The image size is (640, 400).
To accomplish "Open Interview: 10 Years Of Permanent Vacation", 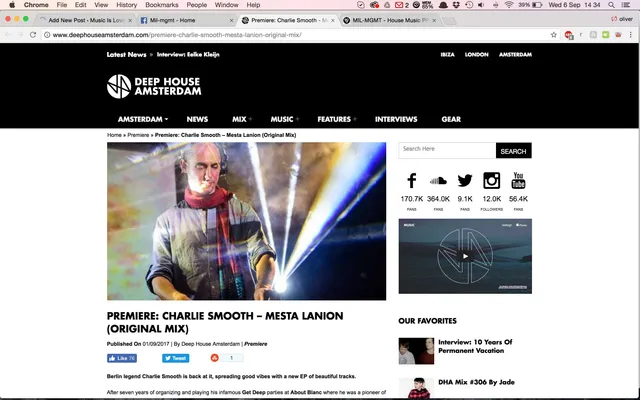I will 475,346.
